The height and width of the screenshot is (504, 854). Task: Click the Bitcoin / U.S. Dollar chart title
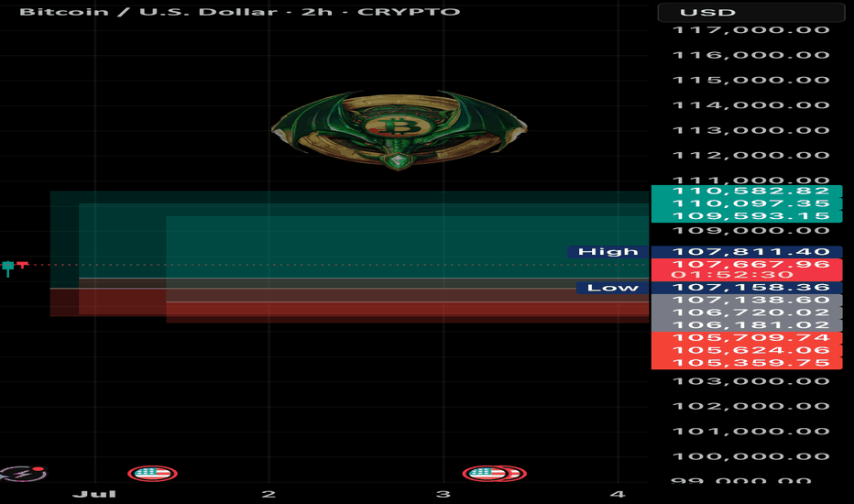[240, 11]
